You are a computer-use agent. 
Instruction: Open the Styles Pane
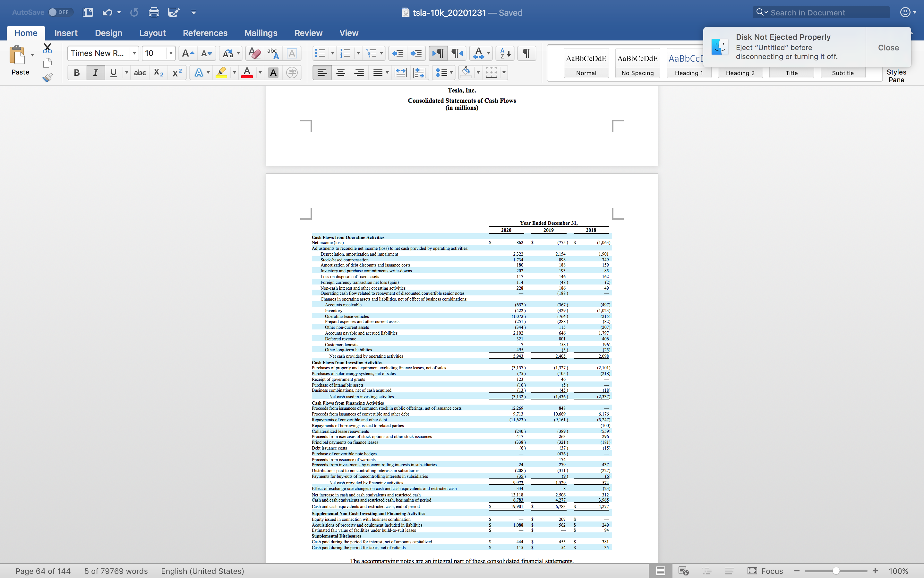896,76
